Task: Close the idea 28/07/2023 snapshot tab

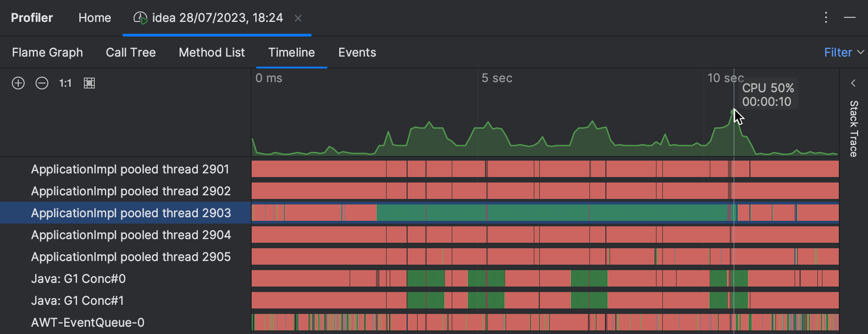Action: 298,18
